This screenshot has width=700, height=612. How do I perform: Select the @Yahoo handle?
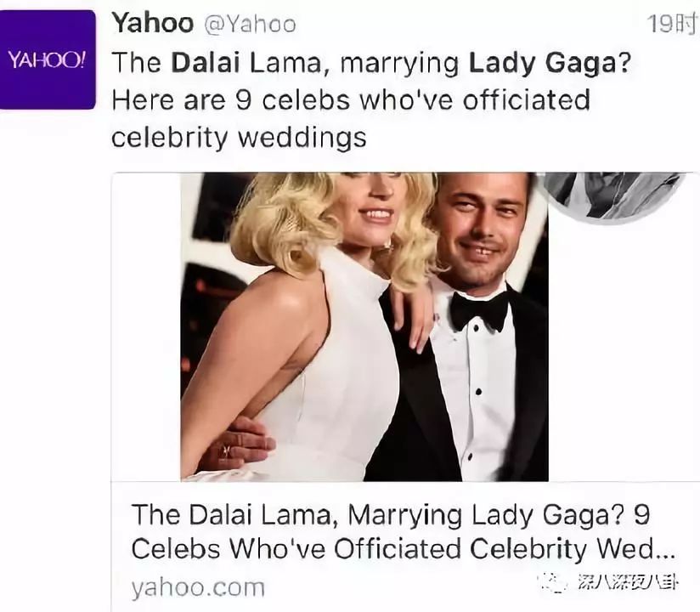(250, 24)
